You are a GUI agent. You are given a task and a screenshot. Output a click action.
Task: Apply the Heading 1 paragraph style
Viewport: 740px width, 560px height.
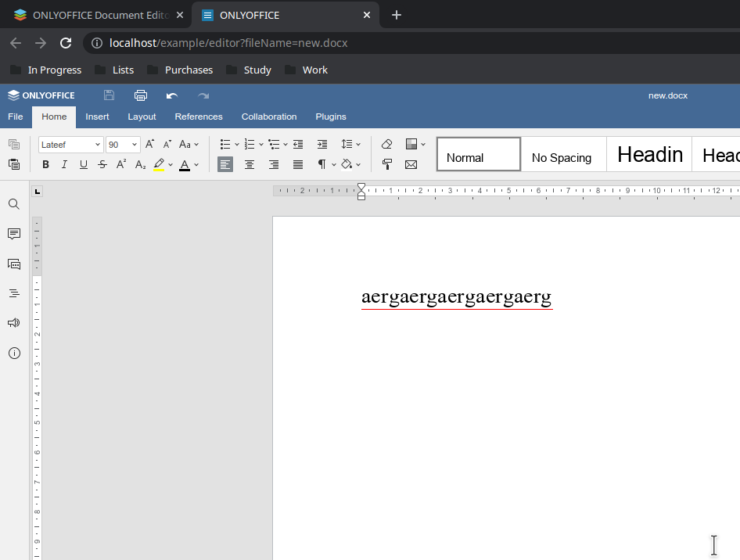tap(648, 154)
